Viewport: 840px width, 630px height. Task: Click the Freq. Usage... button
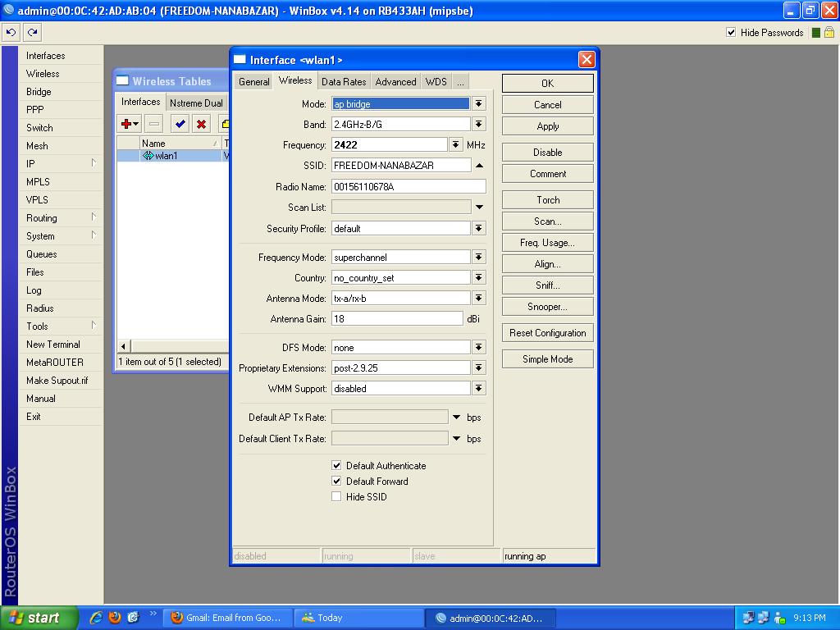(547, 243)
